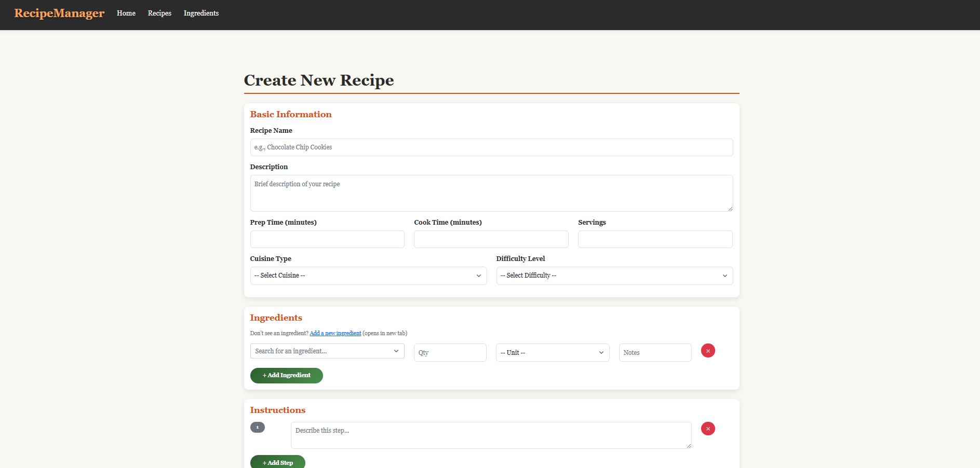Viewport: 980px width, 468px height.
Task: Remove the ingredient row with the red × icon
Action: (x=708, y=351)
